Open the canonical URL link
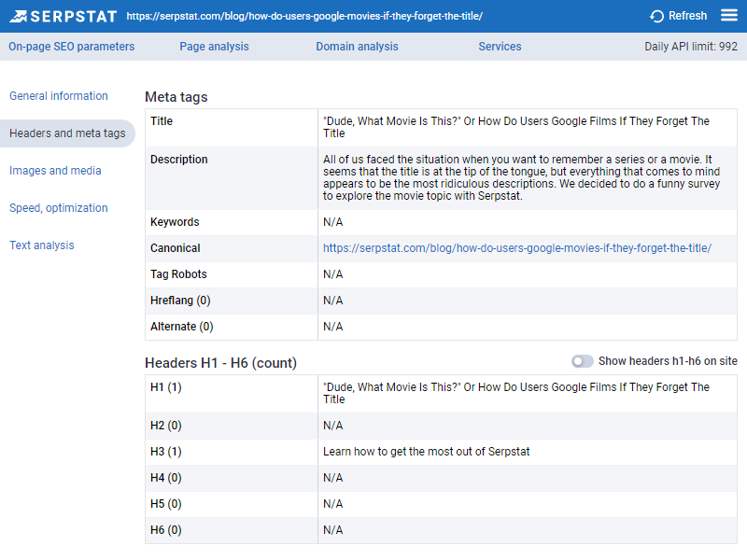 [x=517, y=248]
